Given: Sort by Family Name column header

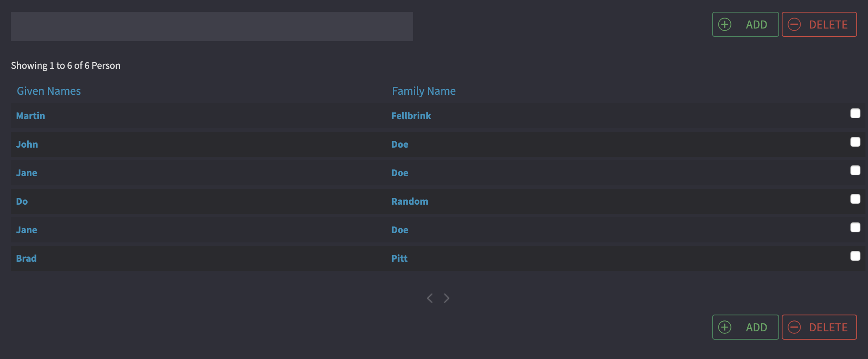Looking at the screenshot, I should tap(424, 91).
